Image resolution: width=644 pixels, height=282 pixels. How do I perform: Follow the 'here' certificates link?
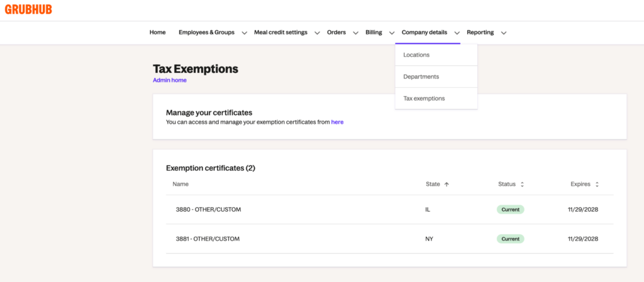pos(337,122)
